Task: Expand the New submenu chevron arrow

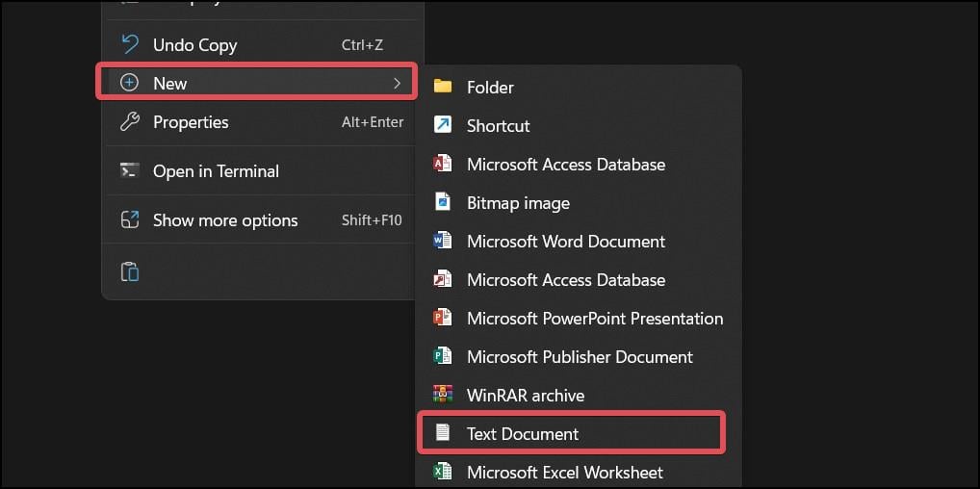Action: tap(397, 84)
